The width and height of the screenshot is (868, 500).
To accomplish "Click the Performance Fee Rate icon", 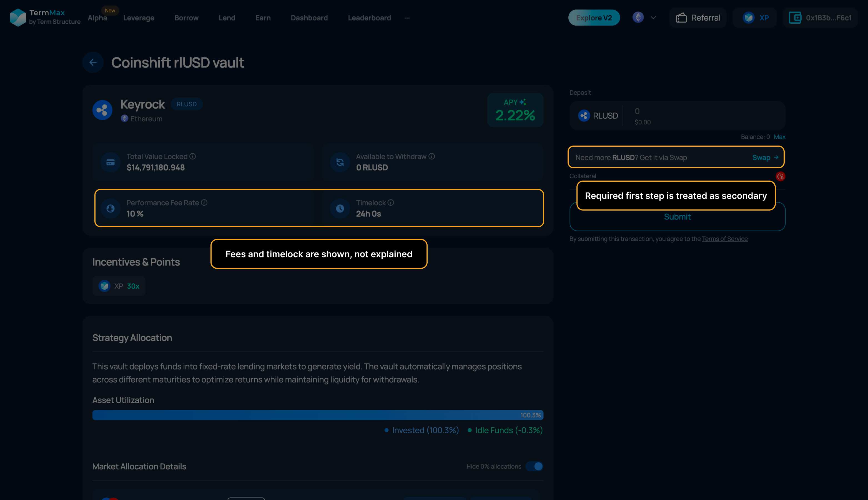I will [111, 208].
